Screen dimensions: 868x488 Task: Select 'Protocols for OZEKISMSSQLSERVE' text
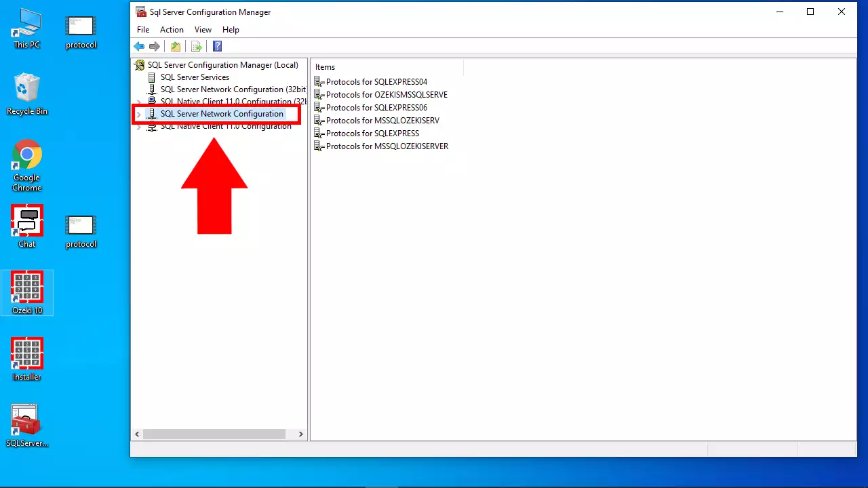387,95
